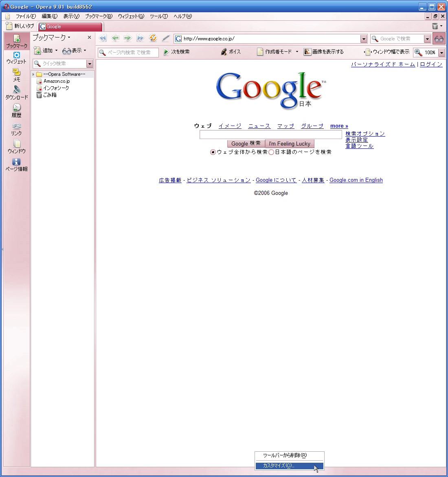Go forward with the Forward arrow

[x=127, y=38]
